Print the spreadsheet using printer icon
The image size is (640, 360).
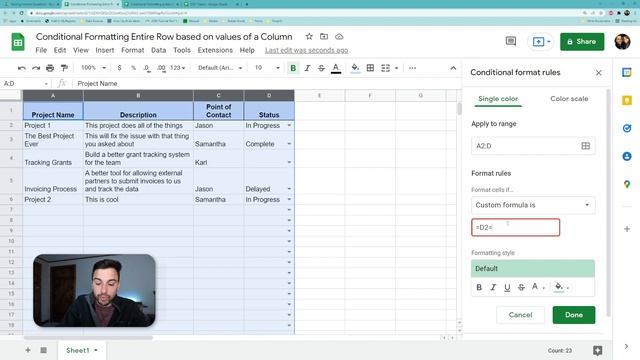point(50,68)
